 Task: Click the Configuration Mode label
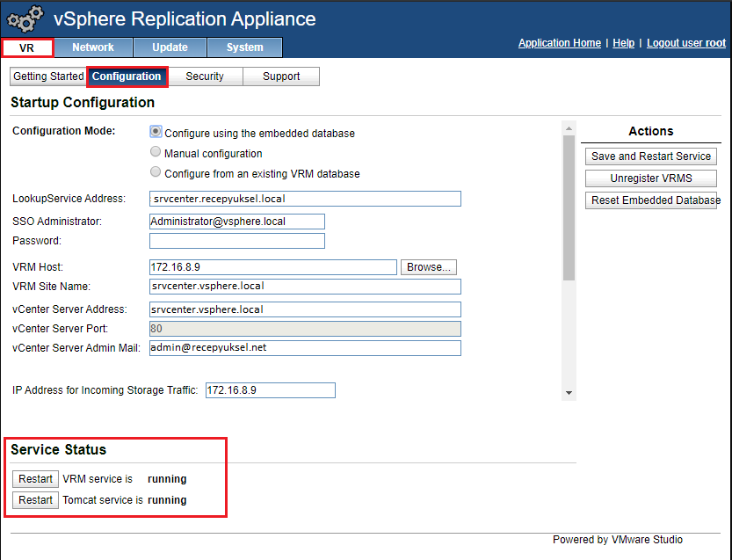point(64,131)
